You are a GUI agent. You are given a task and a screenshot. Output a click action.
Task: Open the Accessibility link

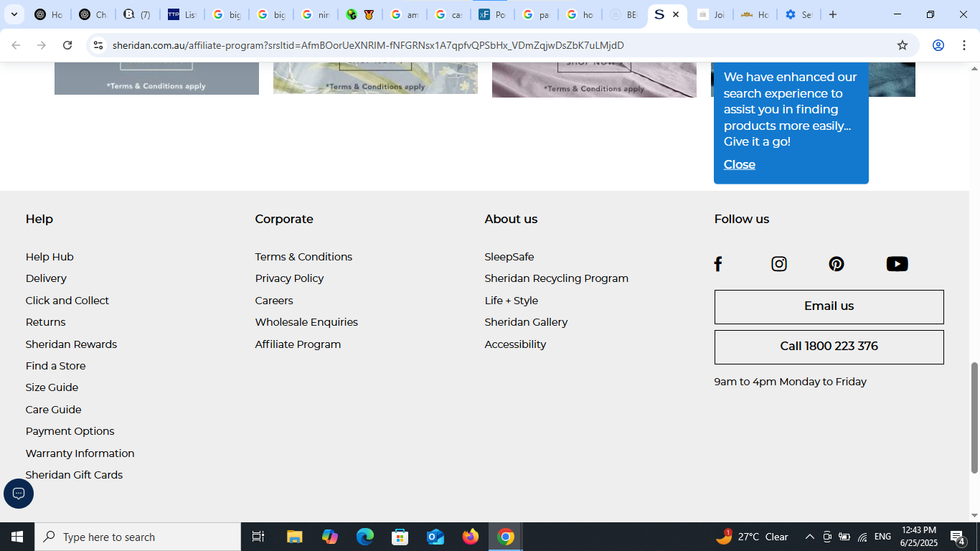tap(515, 344)
